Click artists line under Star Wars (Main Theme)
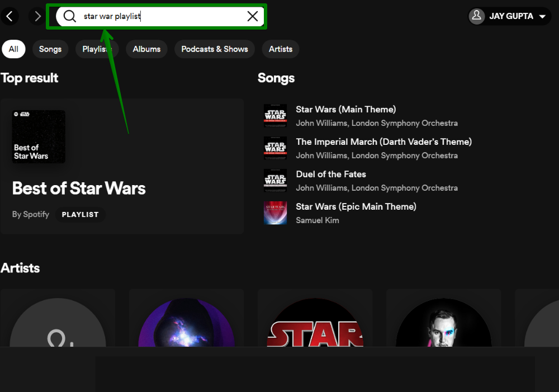The image size is (559, 392). (377, 123)
